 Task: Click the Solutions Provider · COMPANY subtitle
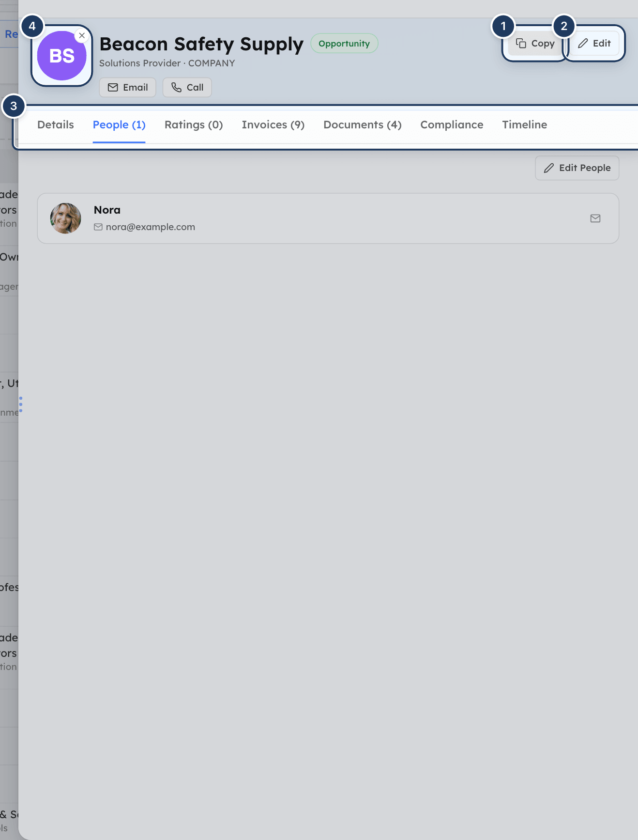(167, 63)
